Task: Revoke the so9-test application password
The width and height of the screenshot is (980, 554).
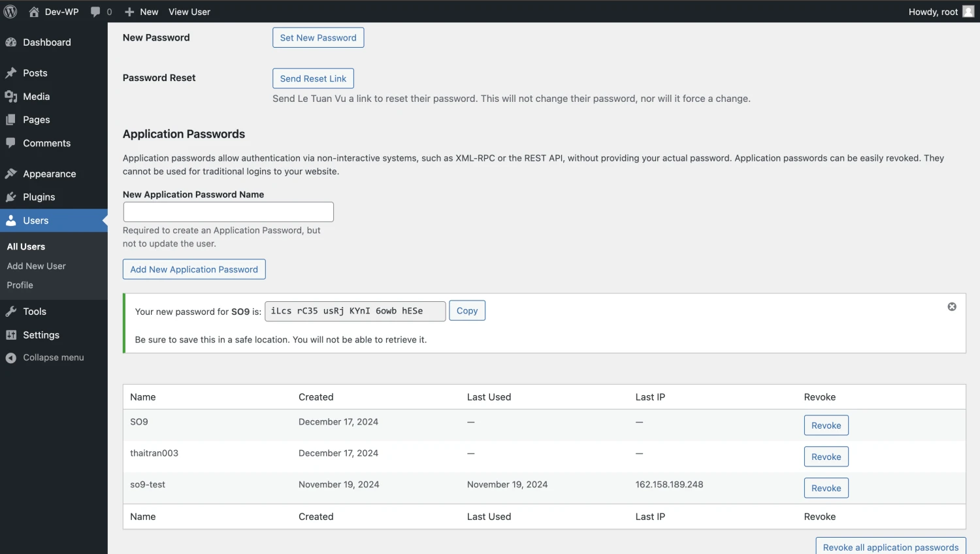Action: coord(826,488)
